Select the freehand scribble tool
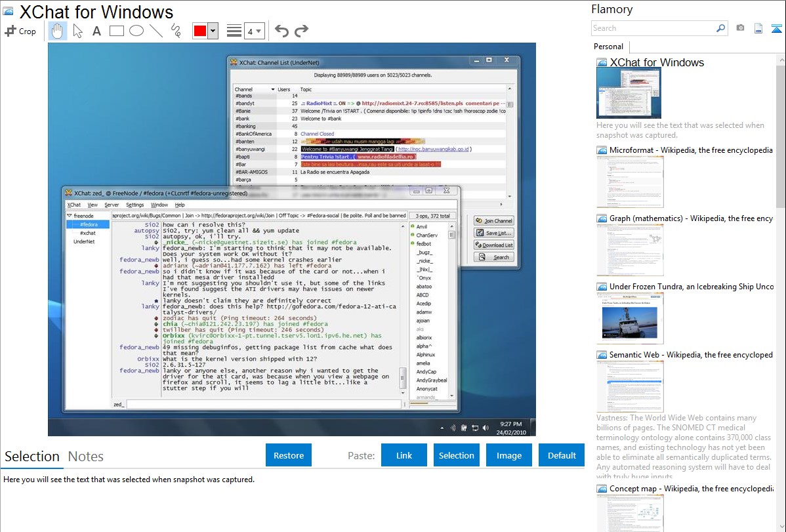This screenshot has height=532, width=786. coord(176,31)
